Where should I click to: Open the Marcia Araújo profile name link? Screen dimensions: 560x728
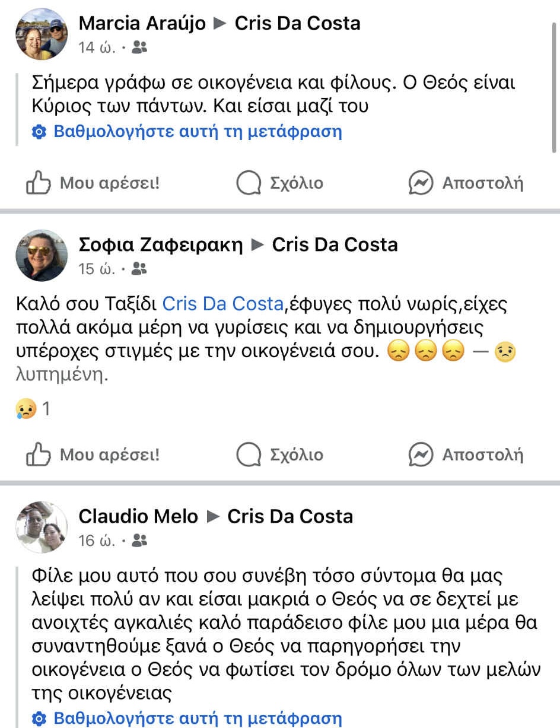[x=142, y=23]
